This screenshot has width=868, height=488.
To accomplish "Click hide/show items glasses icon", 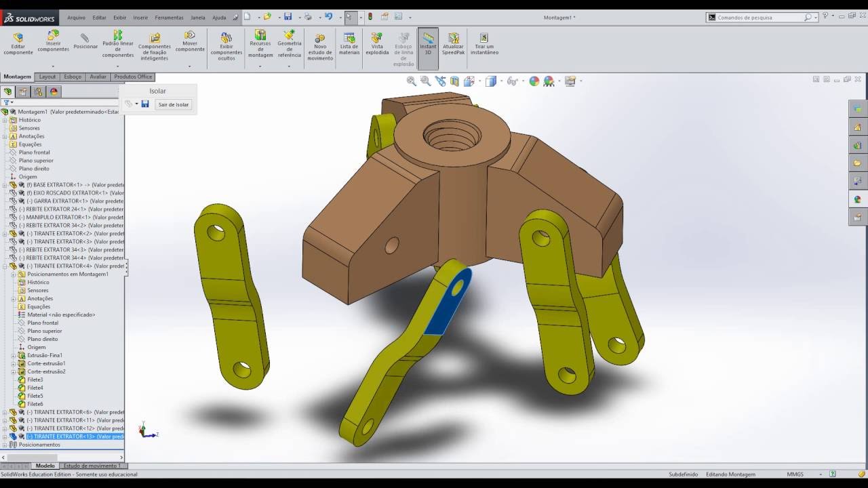I will pyautogui.click(x=512, y=81).
